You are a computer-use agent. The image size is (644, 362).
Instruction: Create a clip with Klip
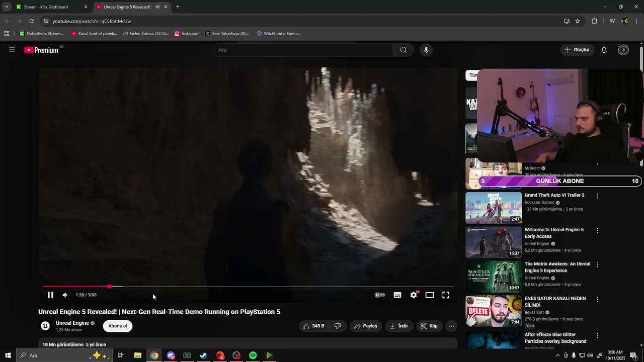[x=429, y=326]
